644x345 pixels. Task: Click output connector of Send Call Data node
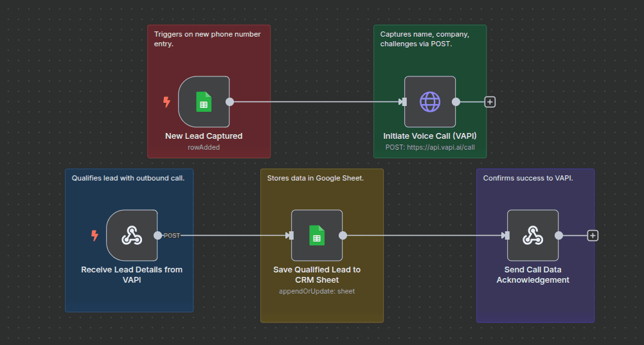(559, 235)
